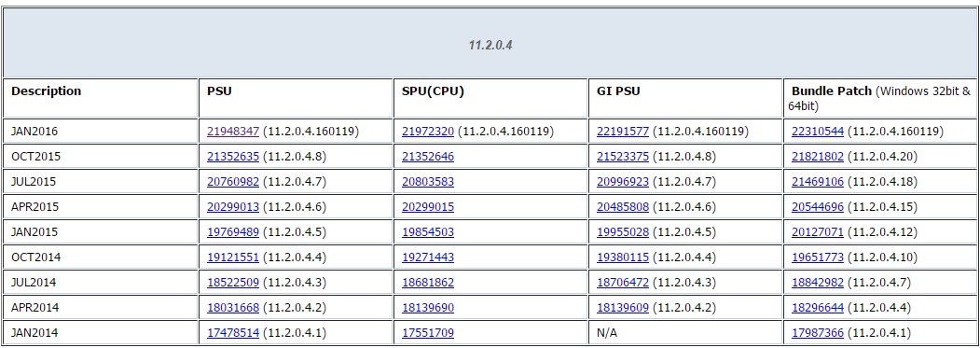This screenshot has width=980, height=348.
Task: Click SPU patch 19271443
Action: (428, 257)
